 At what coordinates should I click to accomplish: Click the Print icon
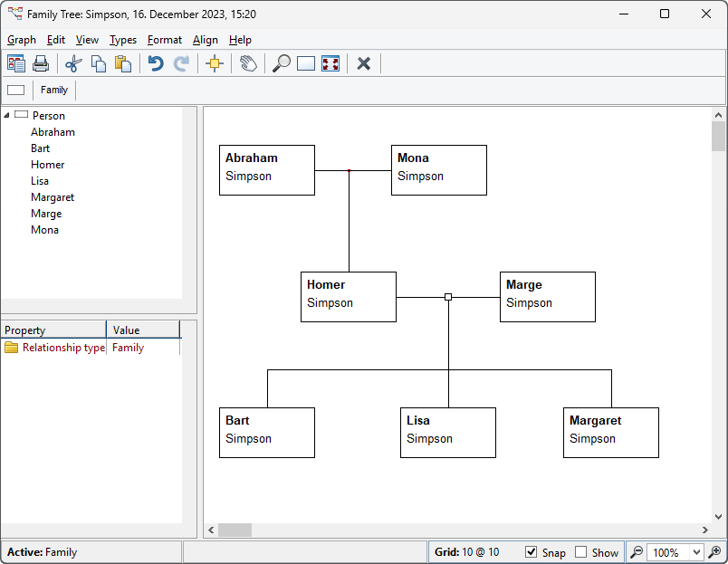point(40,63)
